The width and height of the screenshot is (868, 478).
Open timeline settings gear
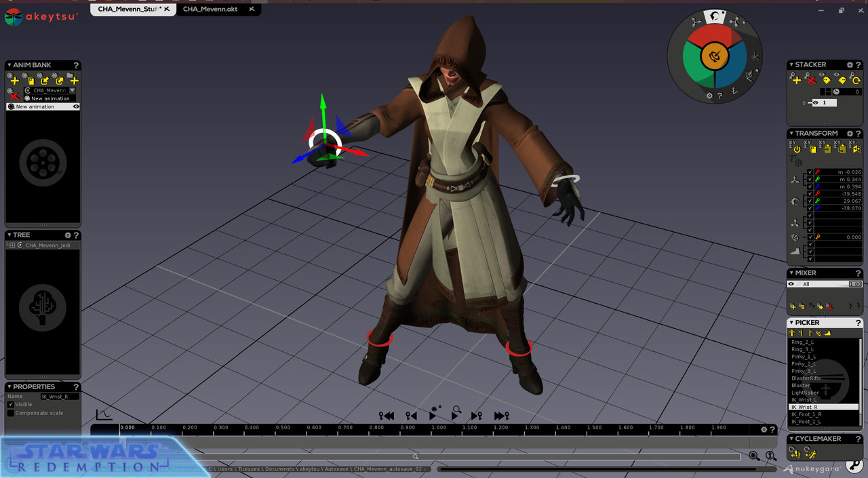(764, 429)
